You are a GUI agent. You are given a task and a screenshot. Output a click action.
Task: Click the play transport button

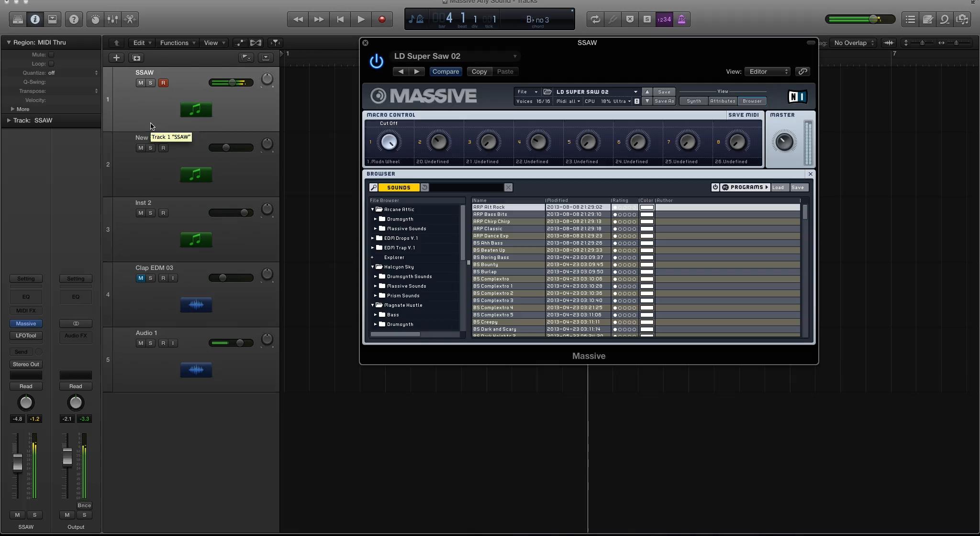tap(361, 19)
